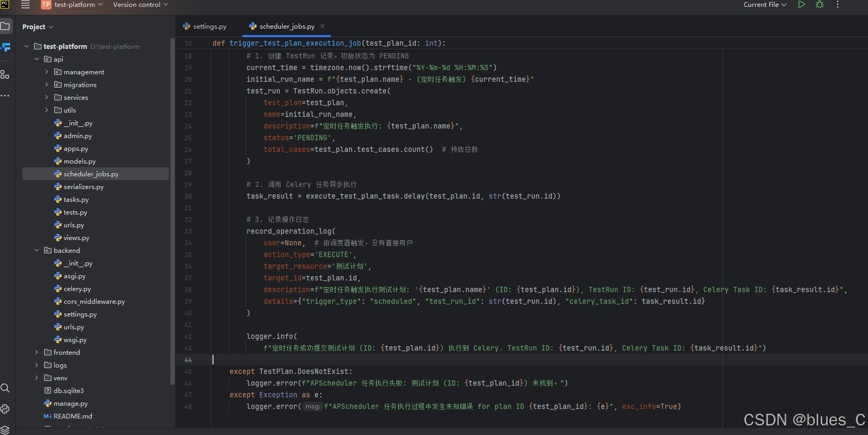Screen dimensions: 868x435
Task: Open admin.py in the api folder
Action: pyautogui.click(x=73, y=136)
